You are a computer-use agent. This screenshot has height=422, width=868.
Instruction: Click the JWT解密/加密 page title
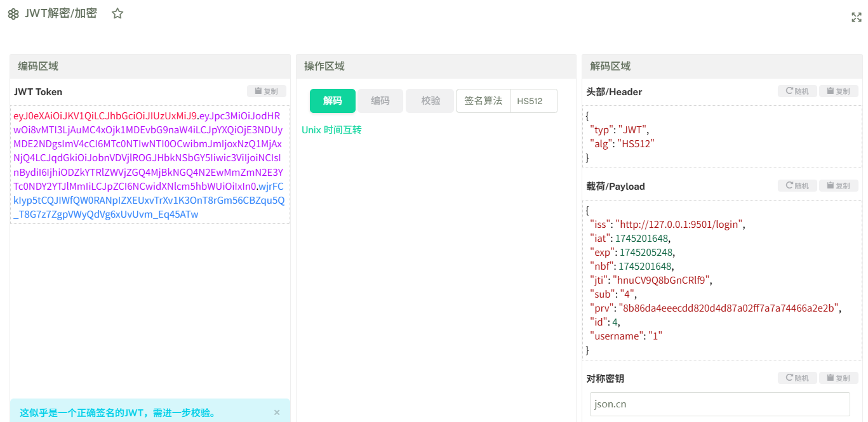click(x=61, y=13)
